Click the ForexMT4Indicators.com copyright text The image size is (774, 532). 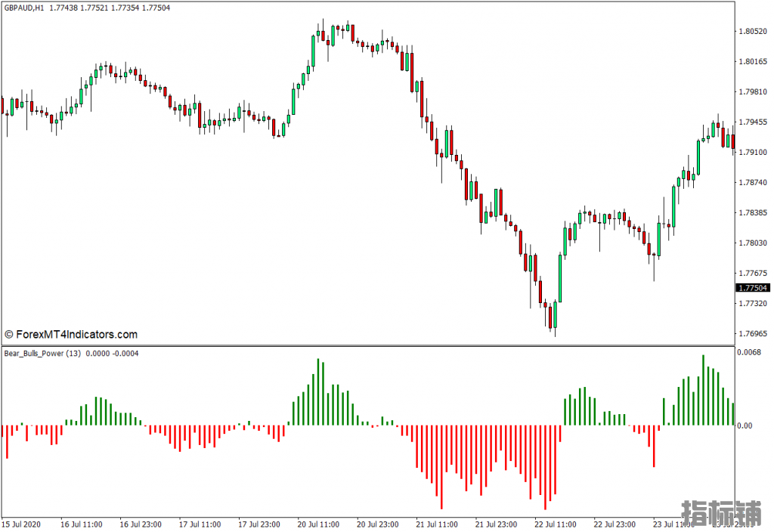71,335
